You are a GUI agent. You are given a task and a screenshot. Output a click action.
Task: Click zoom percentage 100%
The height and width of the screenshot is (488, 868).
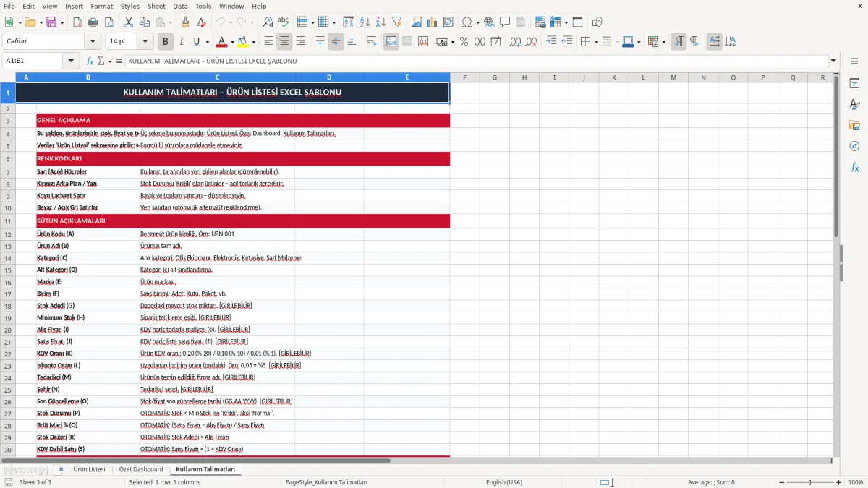856,482
